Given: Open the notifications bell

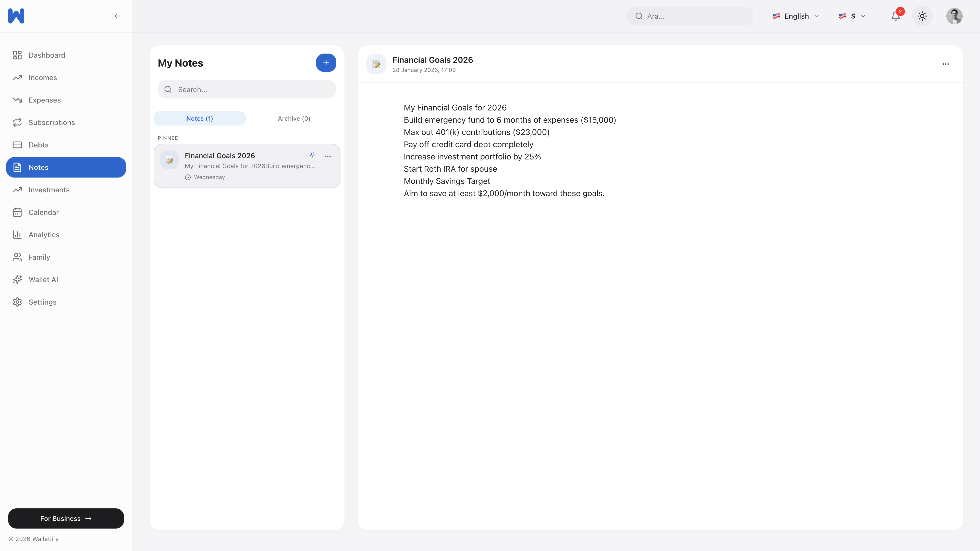Looking at the screenshot, I should click(x=896, y=16).
